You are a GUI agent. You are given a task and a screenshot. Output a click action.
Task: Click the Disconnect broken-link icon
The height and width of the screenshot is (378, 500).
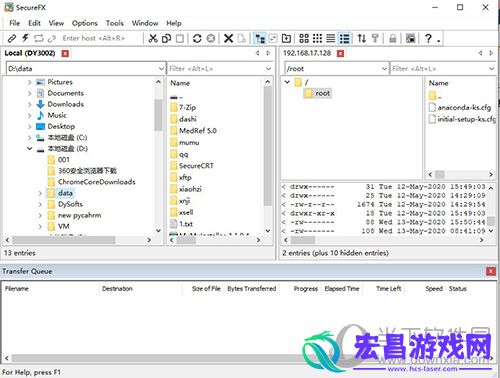tap(52, 39)
